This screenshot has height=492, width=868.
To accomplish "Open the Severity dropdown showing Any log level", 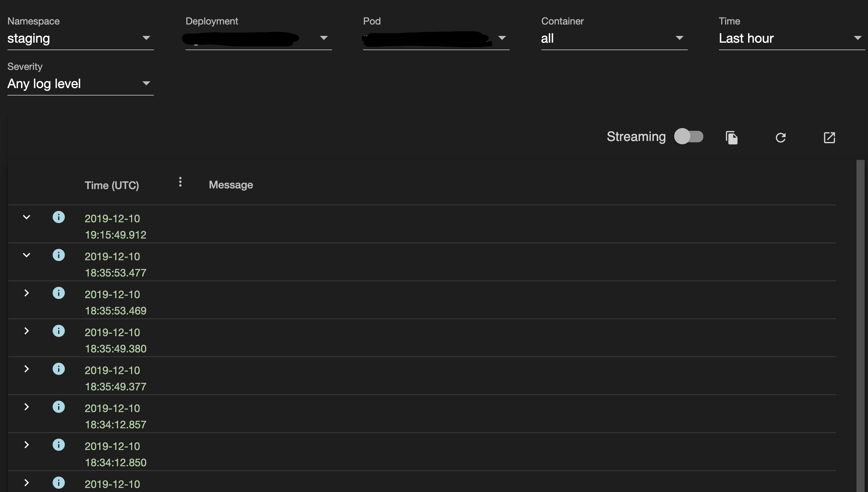I will coord(146,83).
